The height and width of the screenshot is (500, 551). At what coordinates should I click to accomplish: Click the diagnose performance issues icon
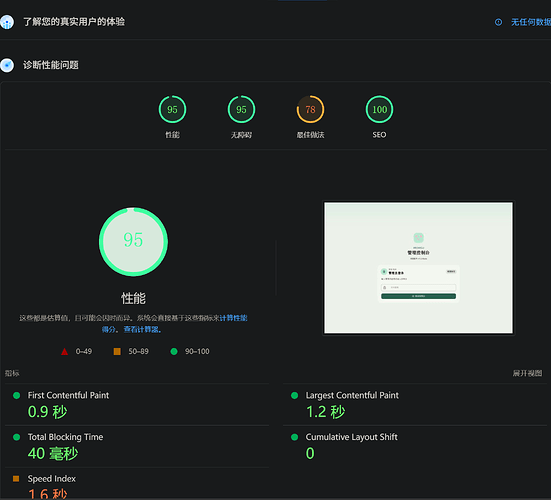point(7,65)
